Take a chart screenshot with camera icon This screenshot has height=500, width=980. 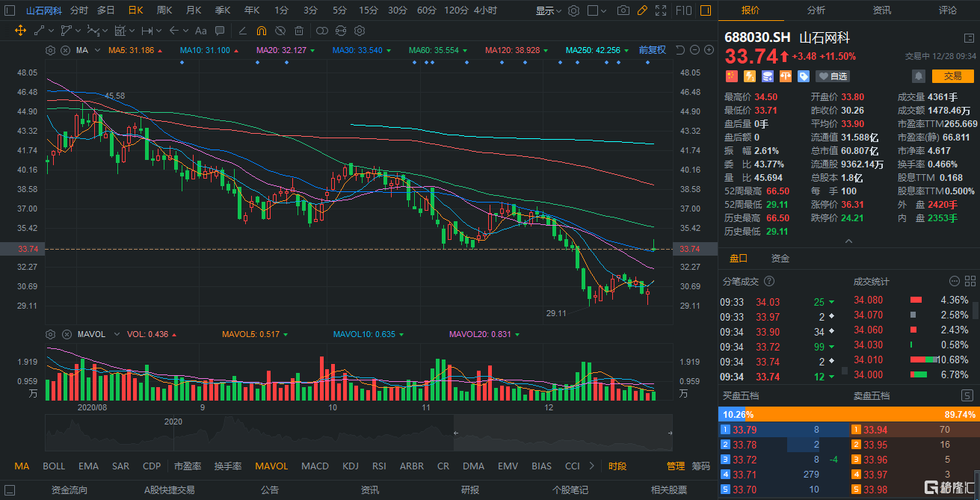click(x=623, y=10)
